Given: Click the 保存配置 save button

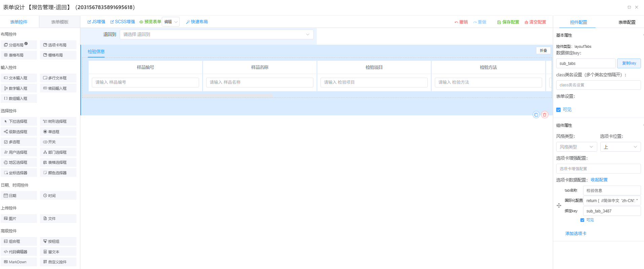Looking at the screenshot, I should click(x=508, y=22).
